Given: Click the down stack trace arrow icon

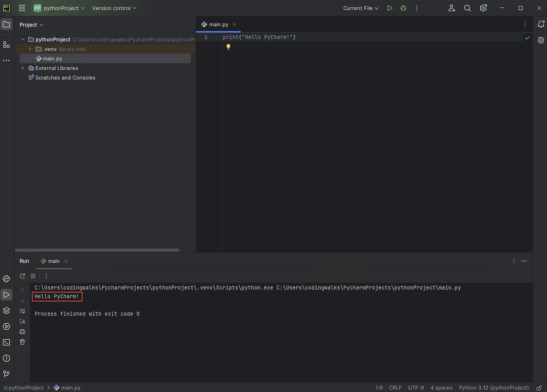Looking at the screenshot, I should (x=23, y=301).
